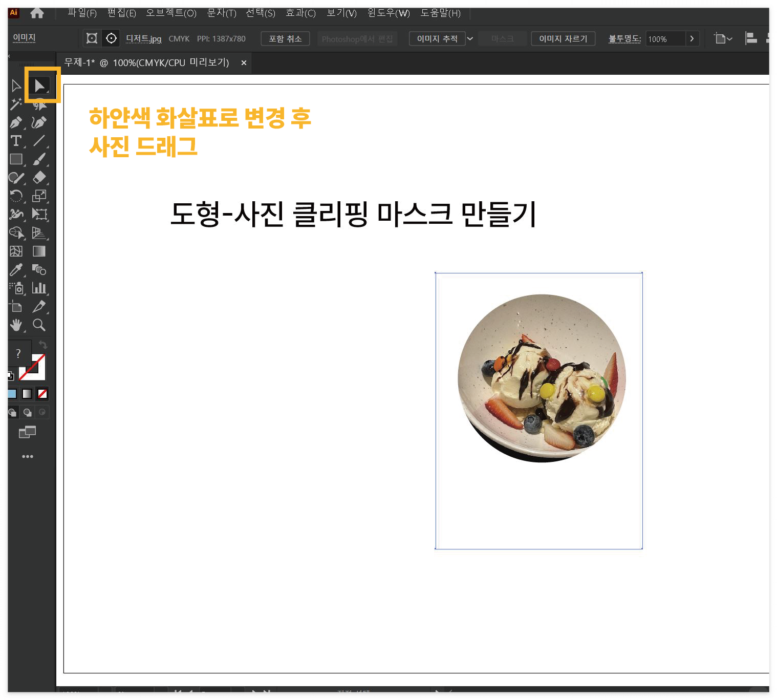The image size is (777, 700).
Task: Select the Shape Builder tool
Action: click(16, 233)
